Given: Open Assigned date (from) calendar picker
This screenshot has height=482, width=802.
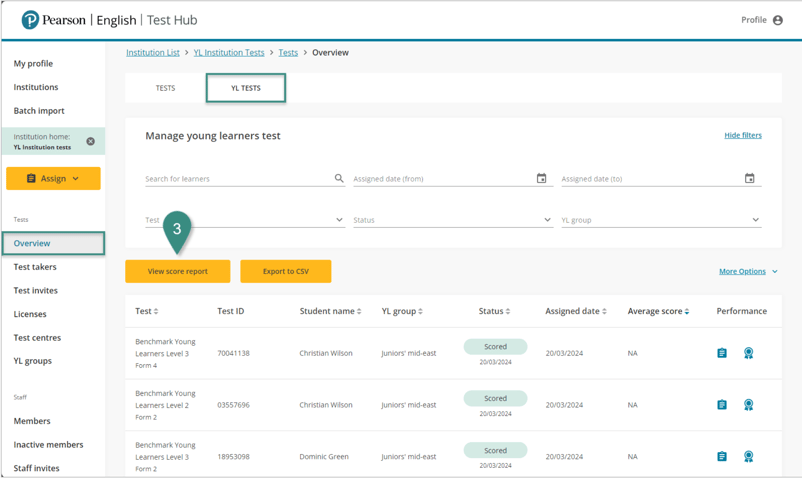Looking at the screenshot, I should coord(541,179).
